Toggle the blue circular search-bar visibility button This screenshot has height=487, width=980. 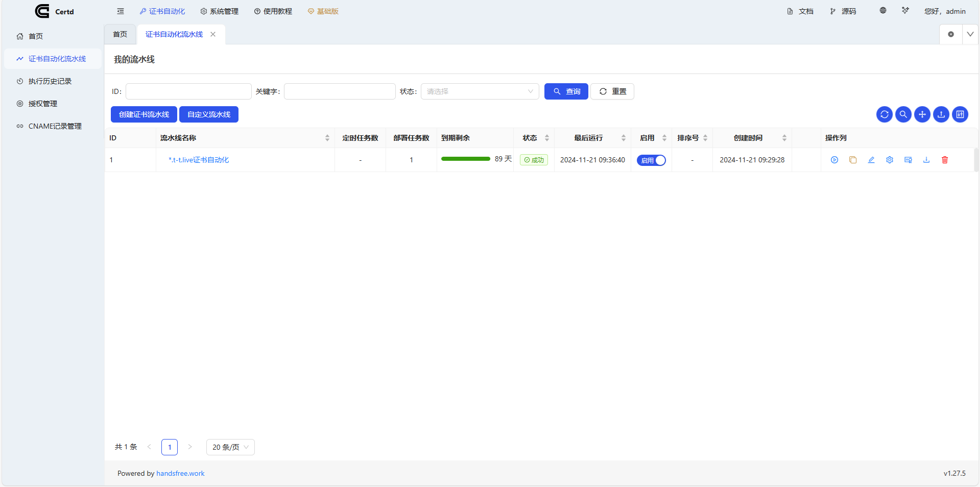[903, 114]
